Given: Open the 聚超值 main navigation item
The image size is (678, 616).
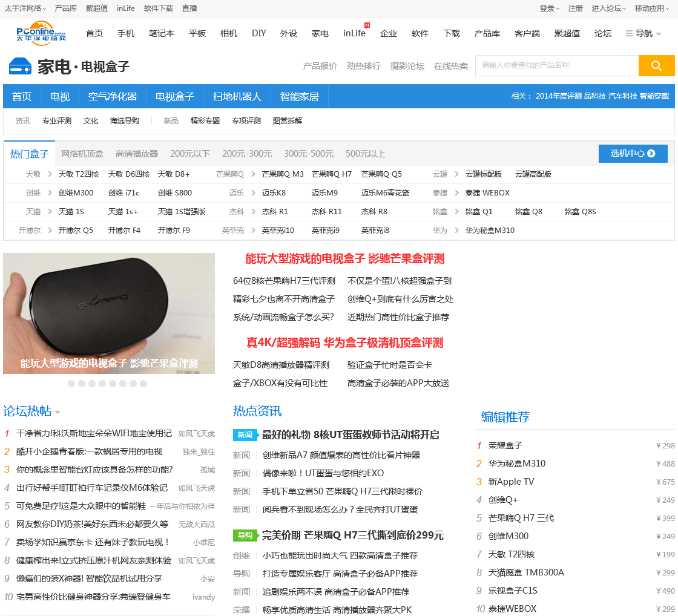Looking at the screenshot, I should click(567, 33).
